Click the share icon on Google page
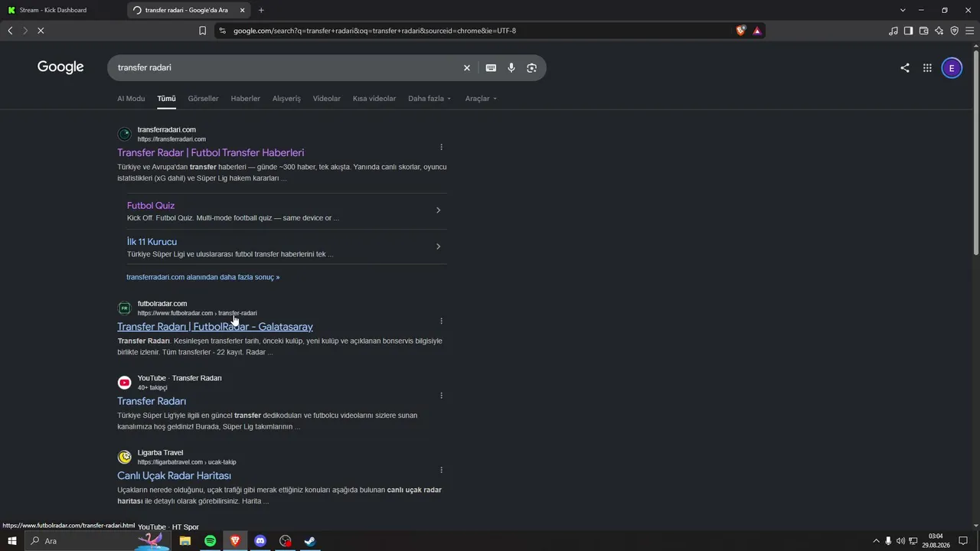 [x=905, y=68]
